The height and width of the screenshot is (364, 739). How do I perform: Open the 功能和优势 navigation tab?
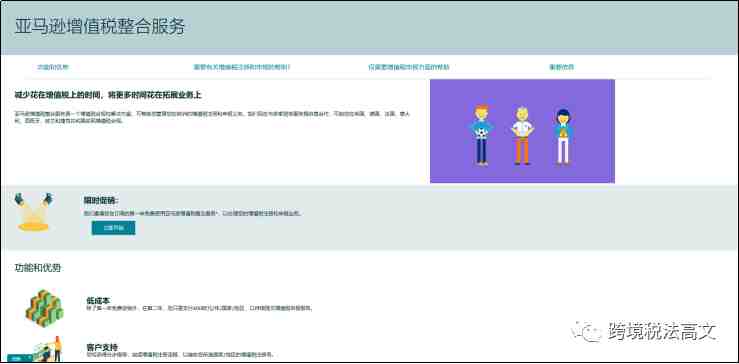point(53,67)
